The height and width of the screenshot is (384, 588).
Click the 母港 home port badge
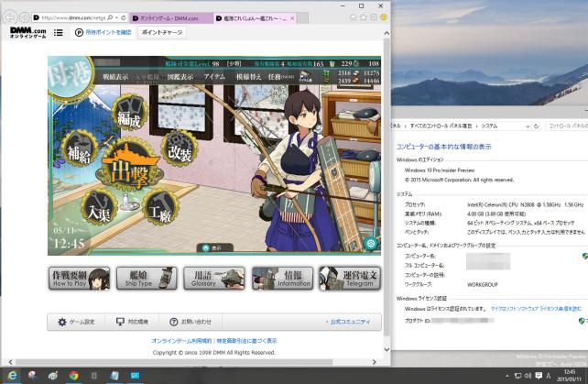coord(70,78)
